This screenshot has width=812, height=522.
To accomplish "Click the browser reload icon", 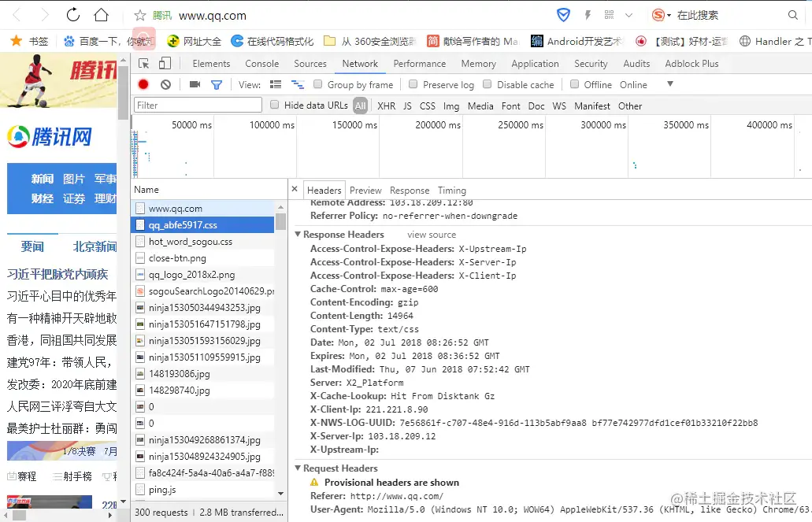I will (x=73, y=14).
